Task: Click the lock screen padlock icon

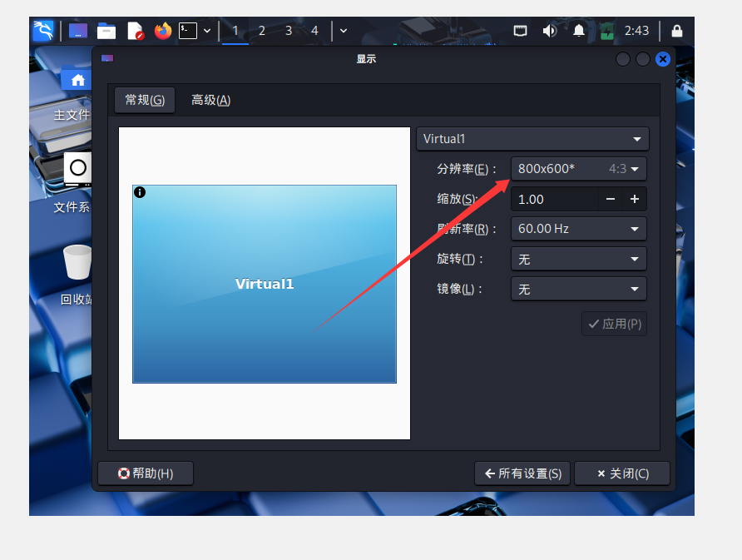Action: click(x=677, y=31)
